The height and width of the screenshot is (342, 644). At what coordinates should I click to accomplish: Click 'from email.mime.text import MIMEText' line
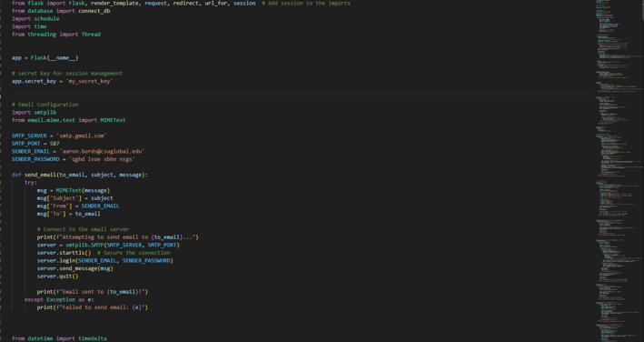click(x=69, y=120)
